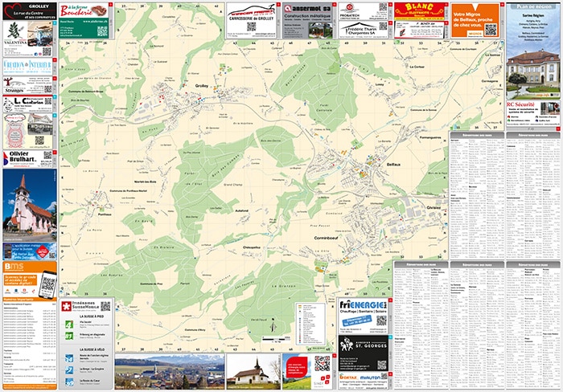Select the Le Bretzon forest label

284,286
